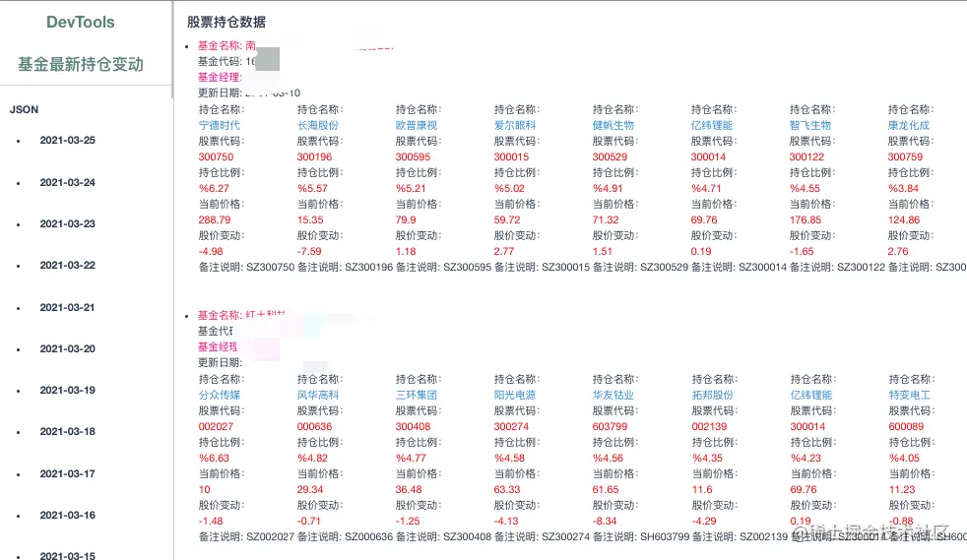Image resolution: width=967 pixels, height=560 pixels.
Task: Open stock link 长海股份
Action: (318, 125)
